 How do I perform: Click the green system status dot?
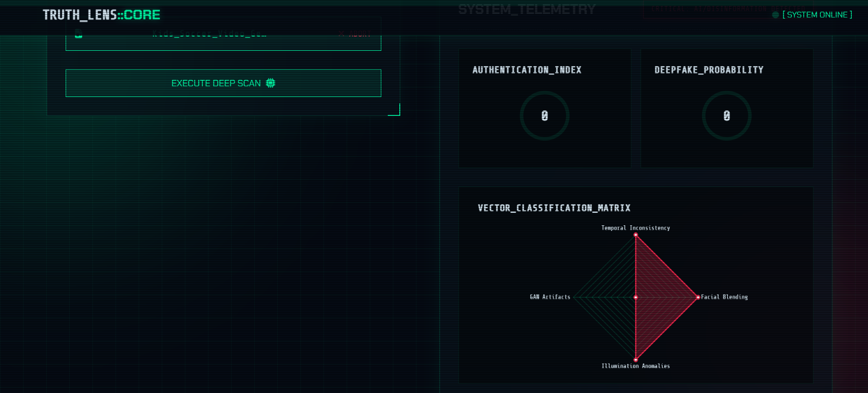(x=776, y=15)
